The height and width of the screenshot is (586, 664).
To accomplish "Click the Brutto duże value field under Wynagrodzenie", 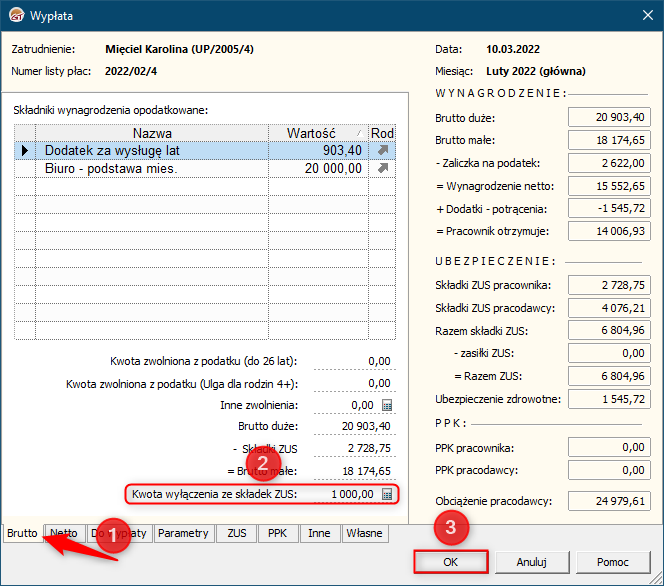I will tap(609, 117).
